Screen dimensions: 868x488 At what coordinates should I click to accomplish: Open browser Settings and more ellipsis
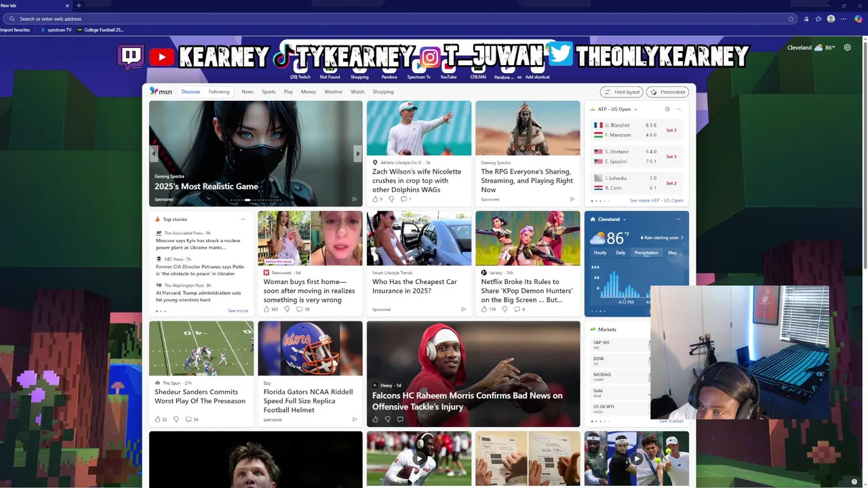844,19
